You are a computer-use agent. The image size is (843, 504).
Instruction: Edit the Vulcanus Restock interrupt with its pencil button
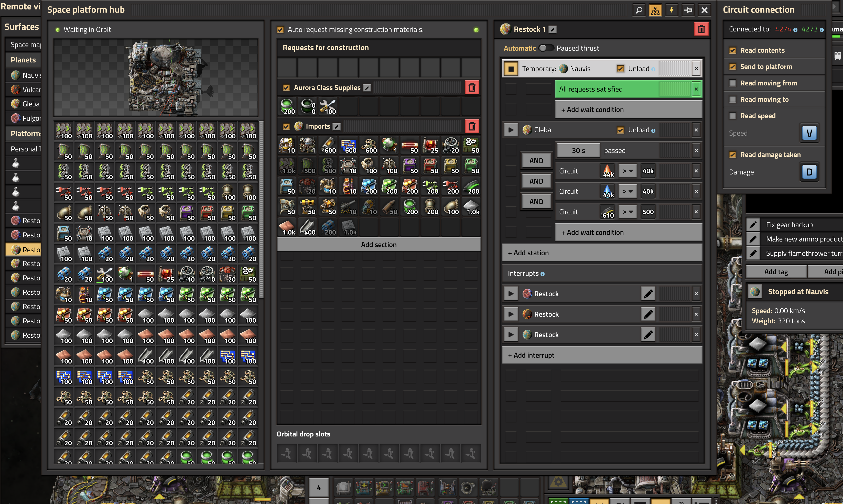tap(648, 314)
